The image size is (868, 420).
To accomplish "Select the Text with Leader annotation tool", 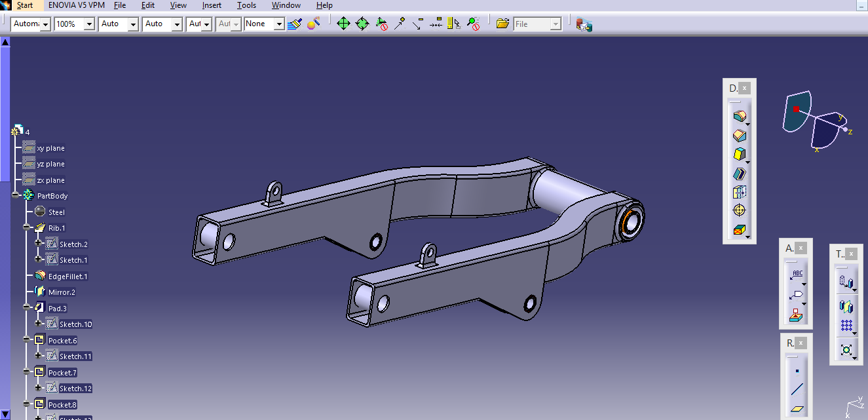I will coord(797,276).
